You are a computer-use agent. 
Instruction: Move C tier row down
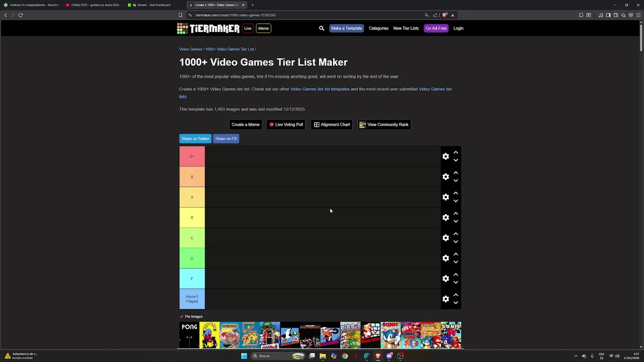[x=456, y=242]
